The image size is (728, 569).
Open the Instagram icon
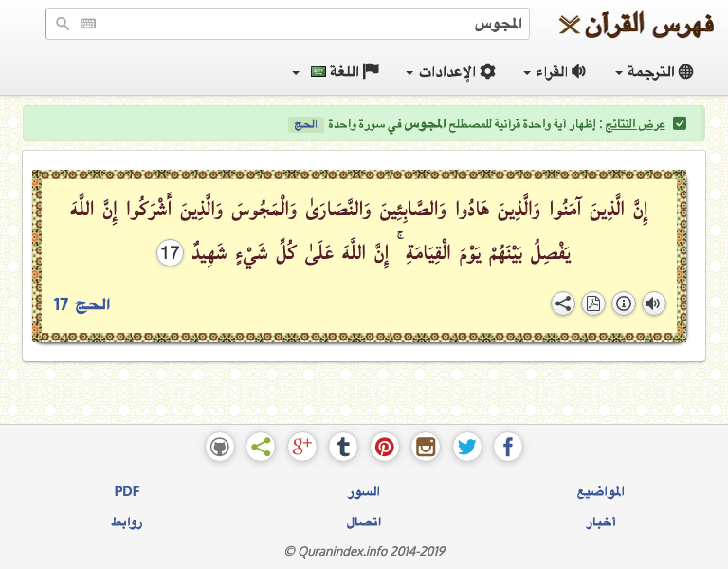pyautogui.click(x=426, y=448)
